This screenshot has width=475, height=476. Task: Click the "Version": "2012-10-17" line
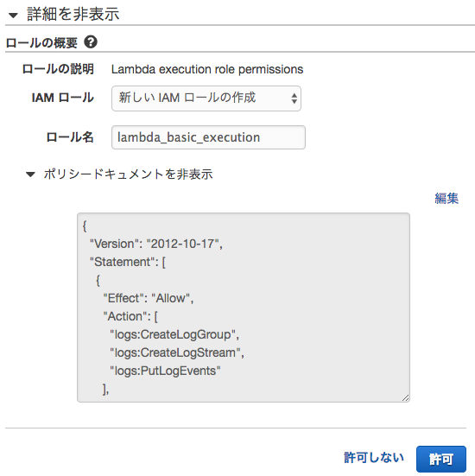point(156,244)
